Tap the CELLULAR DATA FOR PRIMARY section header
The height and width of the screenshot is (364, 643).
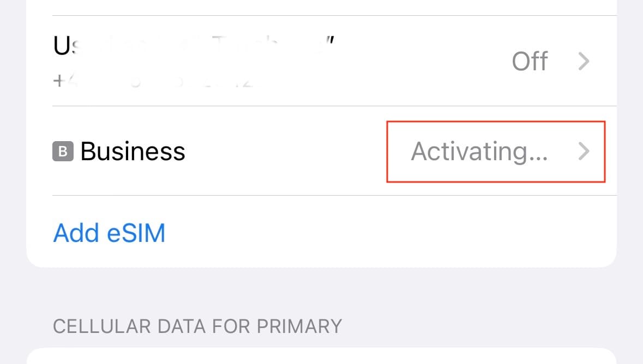click(x=197, y=326)
